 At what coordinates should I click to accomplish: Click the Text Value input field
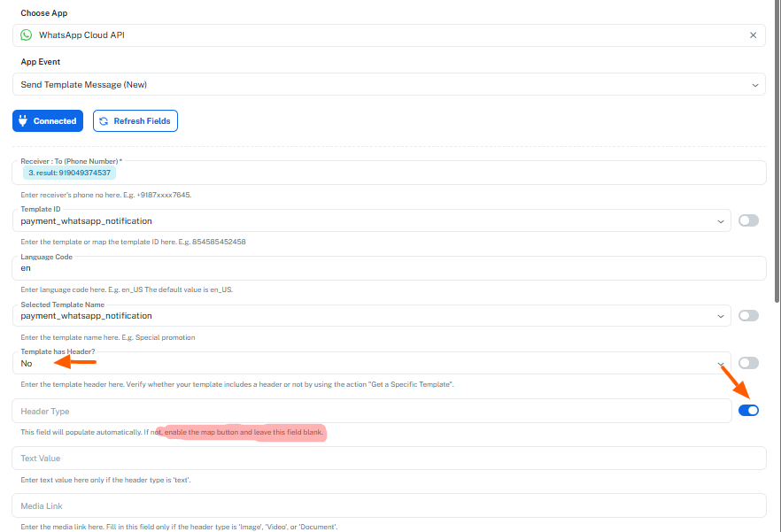389,458
